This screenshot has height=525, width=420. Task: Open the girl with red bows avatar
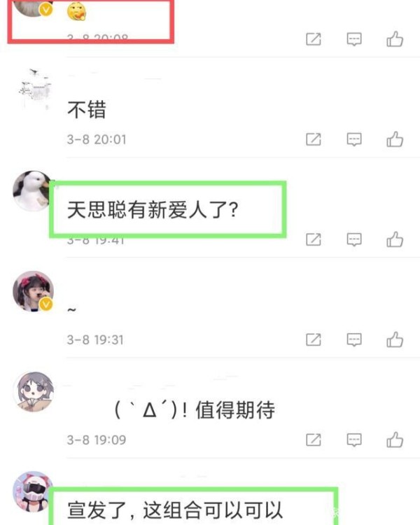tap(33, 291)
